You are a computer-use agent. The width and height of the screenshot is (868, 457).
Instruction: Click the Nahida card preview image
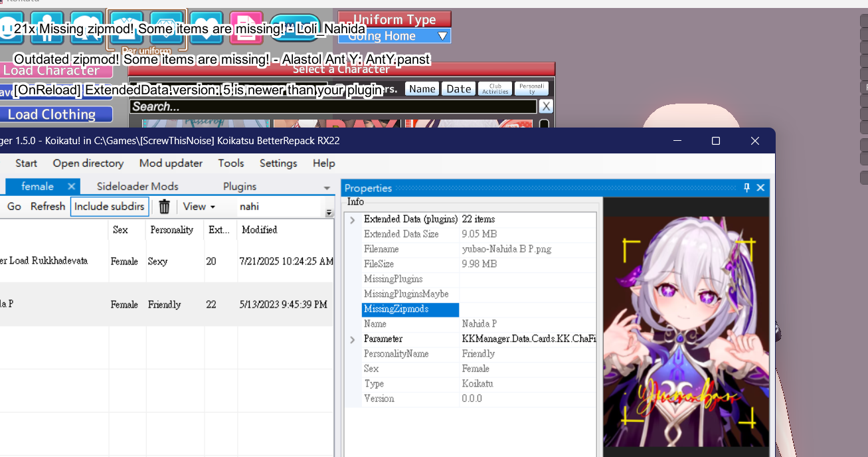(x=686, y=331)
